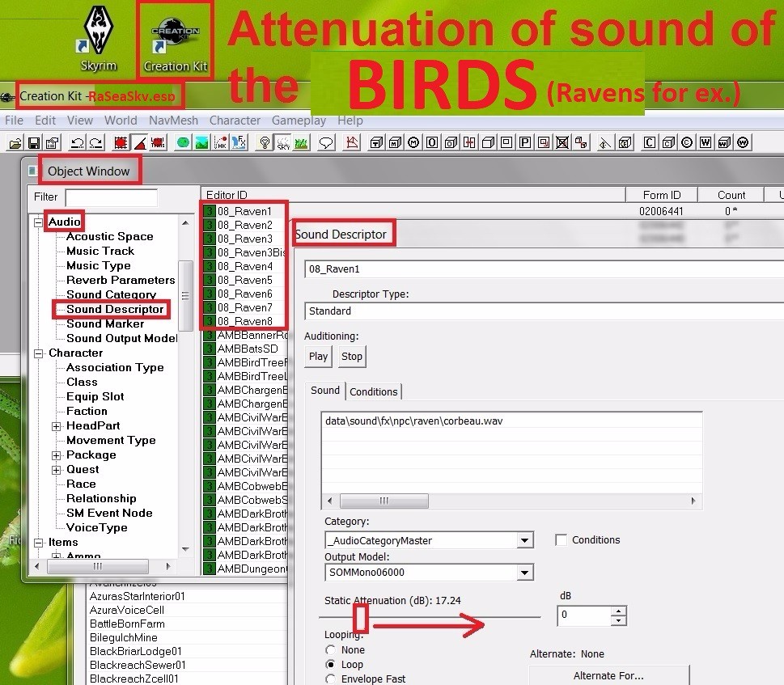This screenshot has width=784, height=685.
Task: Click the Undo arrow in toolbar
Action: [77, 143]
